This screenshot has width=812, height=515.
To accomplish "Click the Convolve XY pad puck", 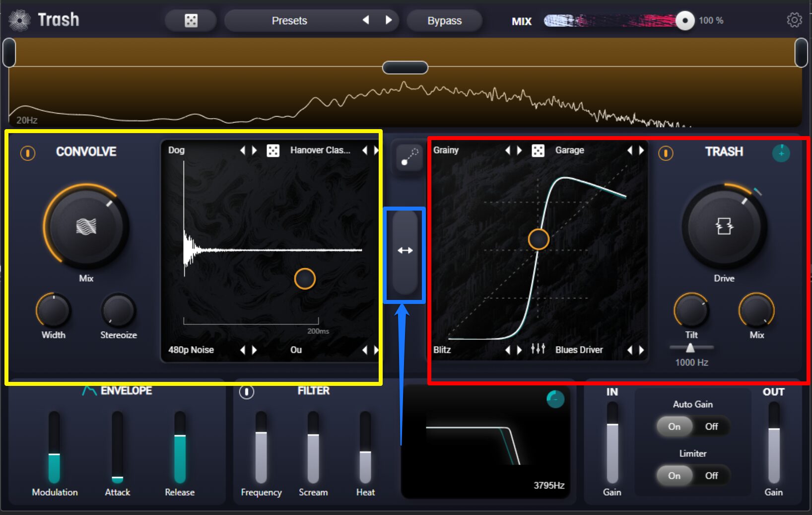I will [305, 279].
